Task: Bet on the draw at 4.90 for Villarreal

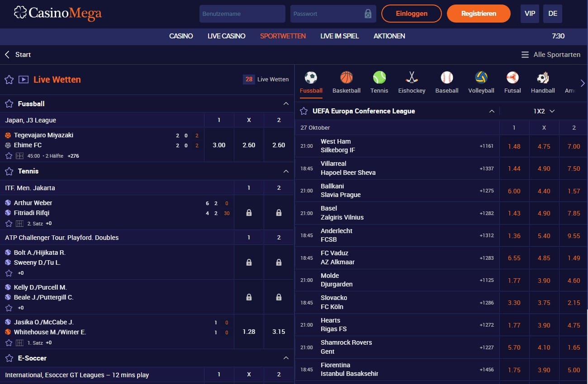Action: (x=544, y=169)
